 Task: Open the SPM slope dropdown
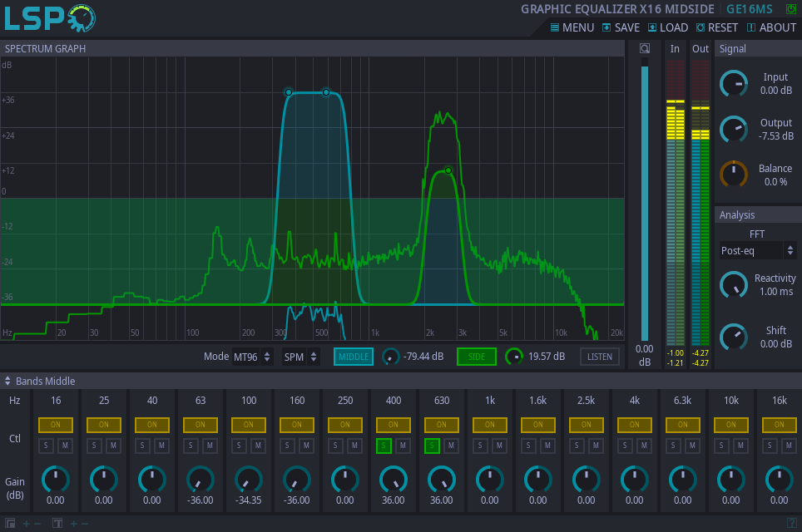(300, 357)
